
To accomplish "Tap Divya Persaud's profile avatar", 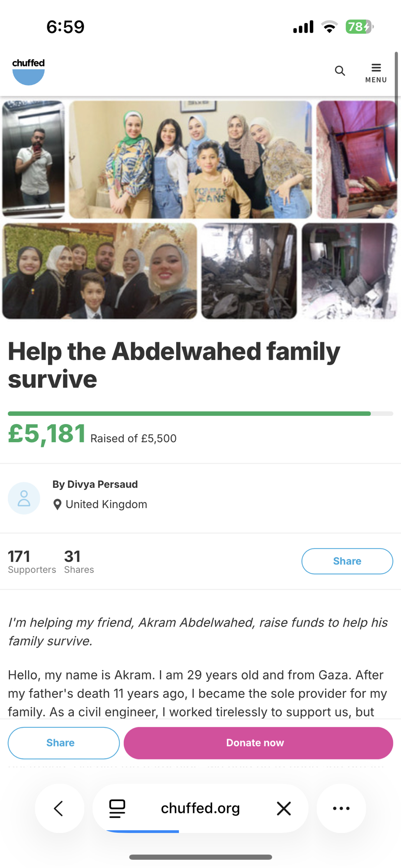I will click(x=24, y=498).
